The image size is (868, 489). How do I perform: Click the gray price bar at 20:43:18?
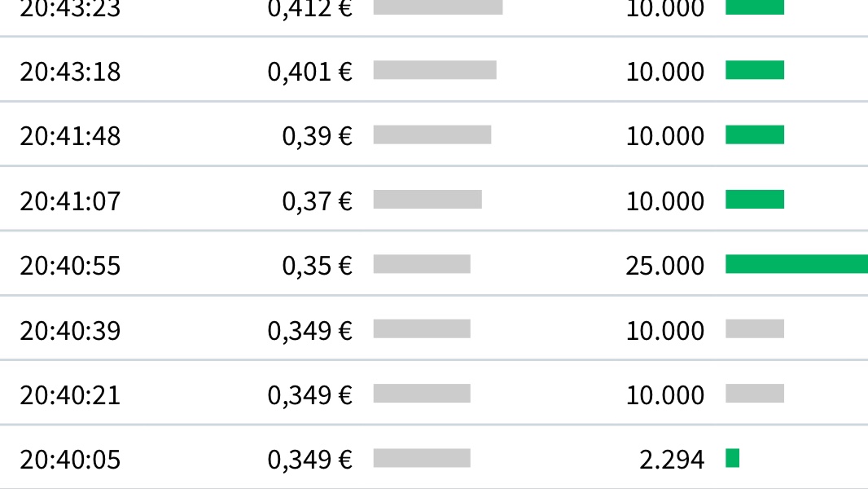[x=435, y=70]
